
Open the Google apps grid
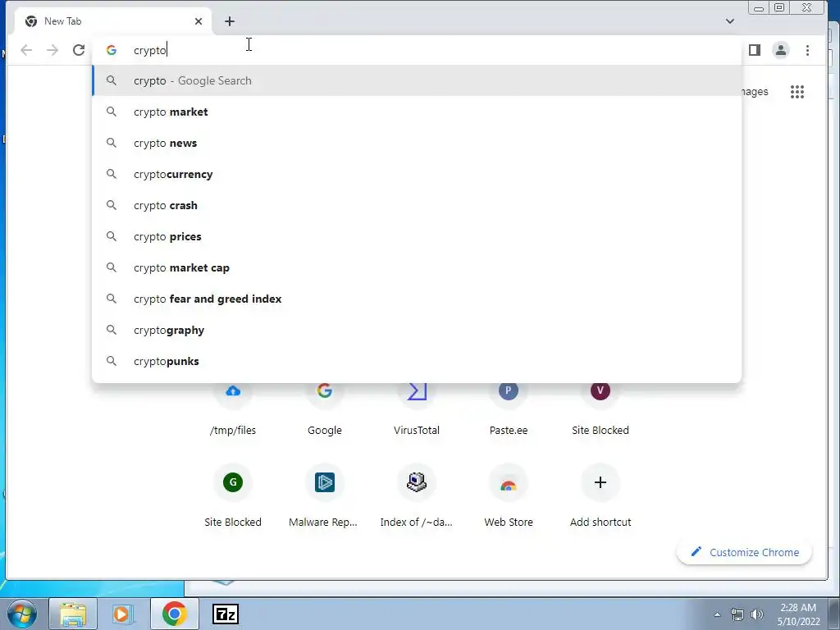[x=797, y=92]
